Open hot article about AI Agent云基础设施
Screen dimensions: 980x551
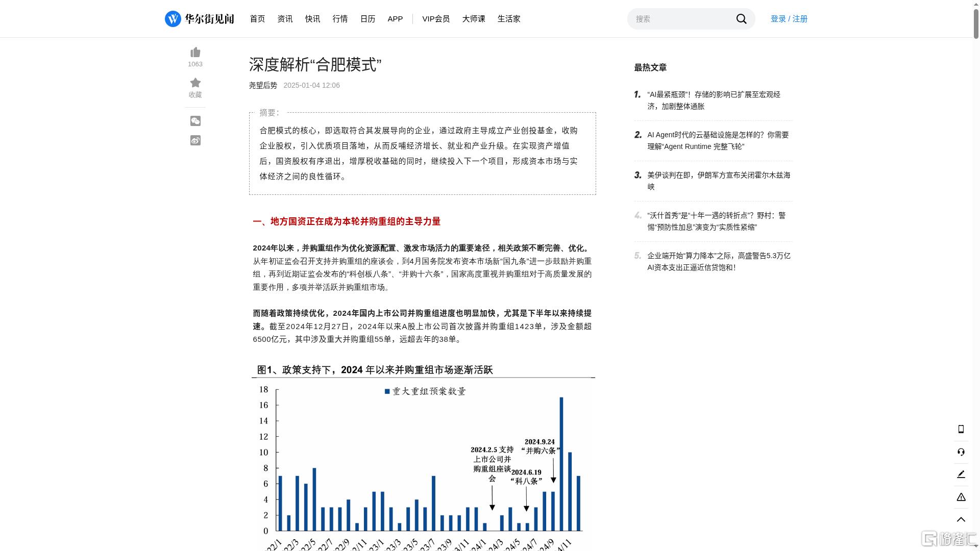click(x=719, y=141)
